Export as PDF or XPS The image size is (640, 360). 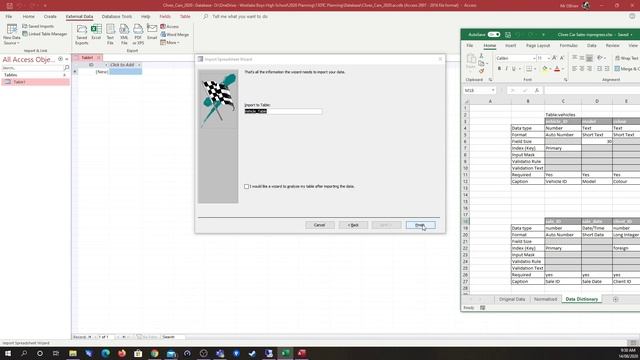pyautogui.click(x=138, y=34)
